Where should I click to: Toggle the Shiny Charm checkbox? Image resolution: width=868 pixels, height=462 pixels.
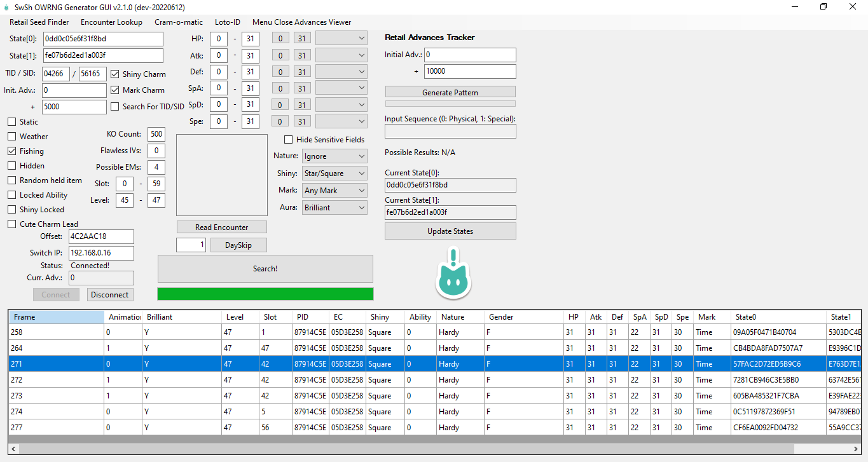click(x=115, y=74)
